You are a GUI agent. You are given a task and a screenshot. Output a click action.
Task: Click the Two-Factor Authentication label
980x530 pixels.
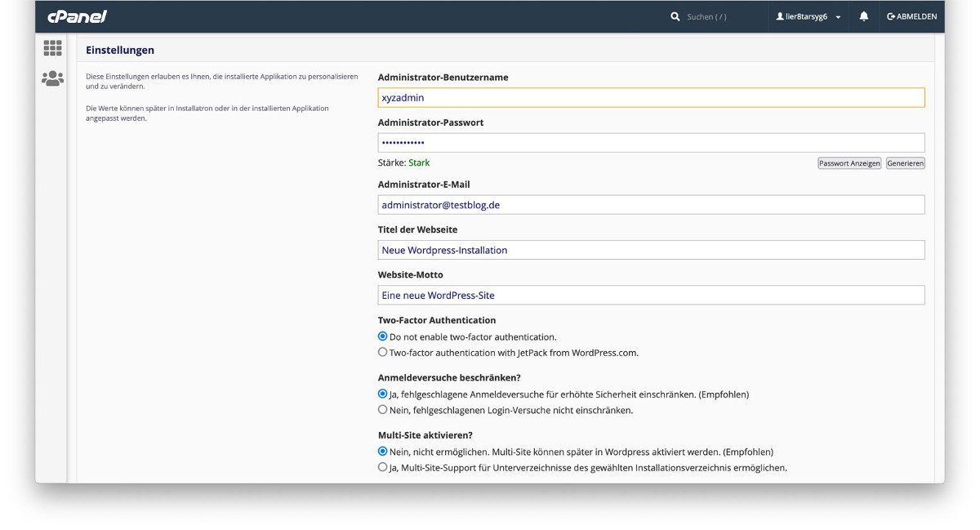437,320
